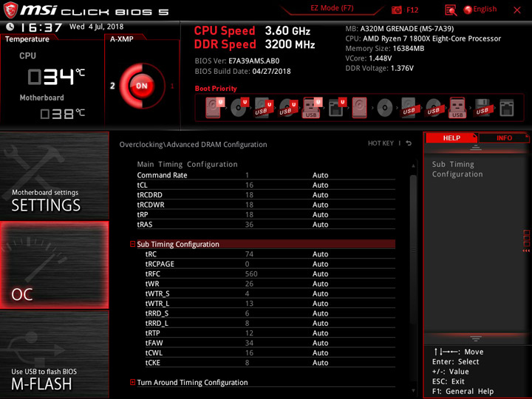Open the M-FLASH BIOS flashing tile
Viewport: 532px width, 399px height.
tap(54, 354)
